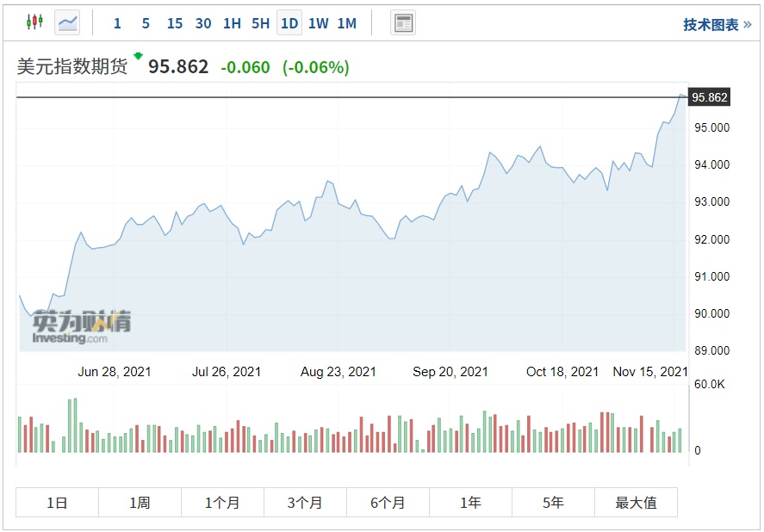This screenshot has height=532, width=764.
Task: Click the green down-arrow price indicator
Action: point(138,57)
